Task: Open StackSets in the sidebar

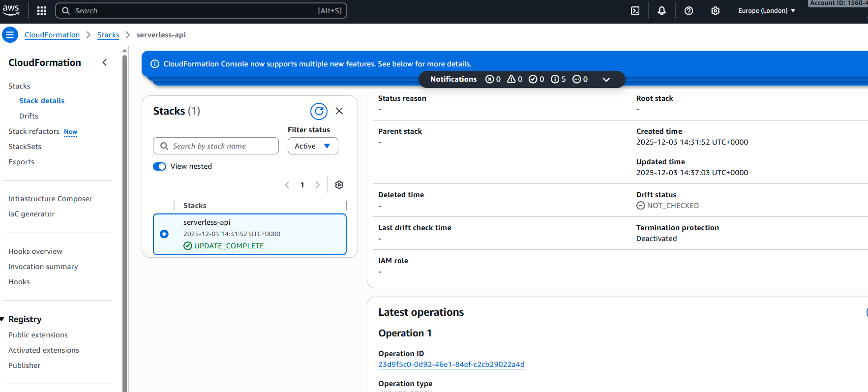Action: [x=25, y=147]
